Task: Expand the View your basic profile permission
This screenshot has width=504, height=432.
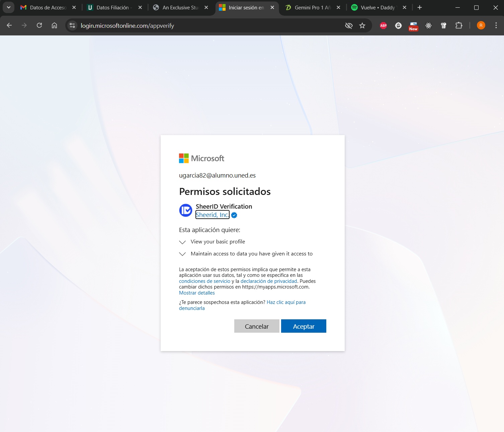Action: [x=182, y=242]
